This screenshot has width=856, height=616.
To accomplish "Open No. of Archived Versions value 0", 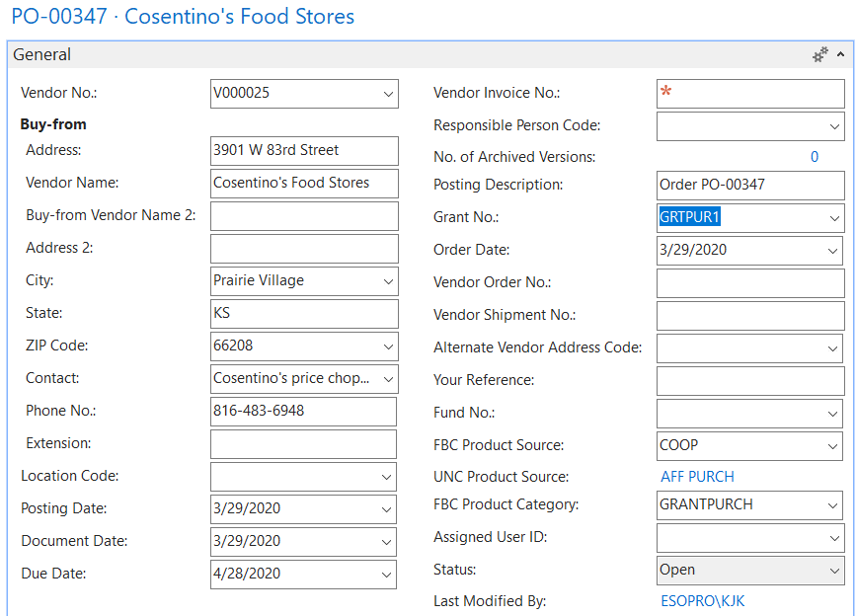I will [815, 157].
